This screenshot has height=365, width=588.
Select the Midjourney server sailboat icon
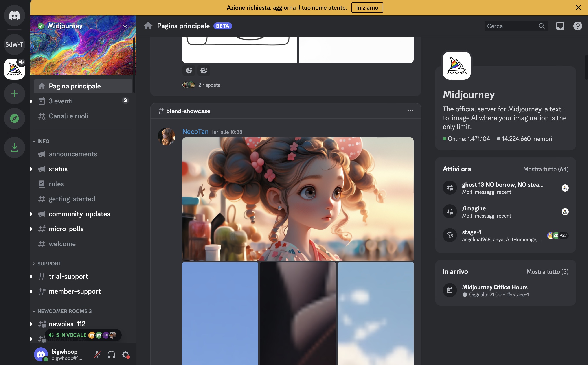[15, 69]
